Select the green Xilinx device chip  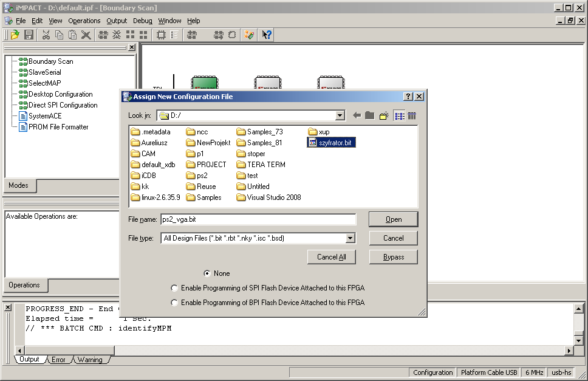[x=204, y=83]
